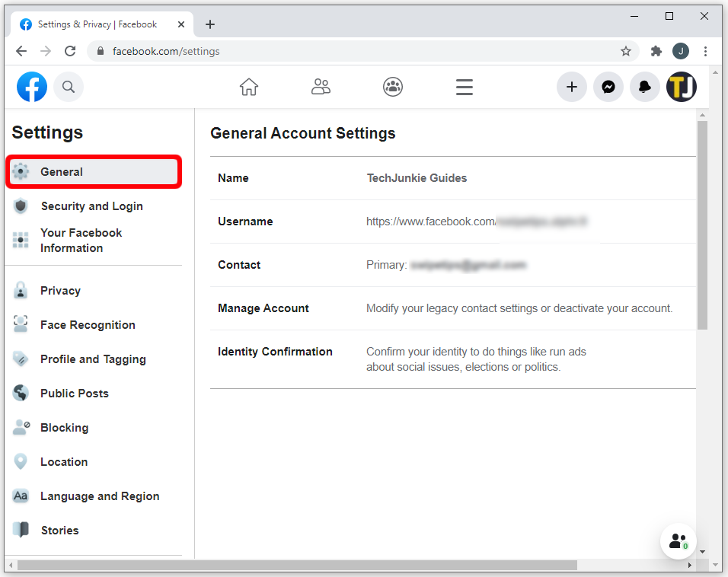
Task: Open the Messenger icon
Action: tap(608, 87)
